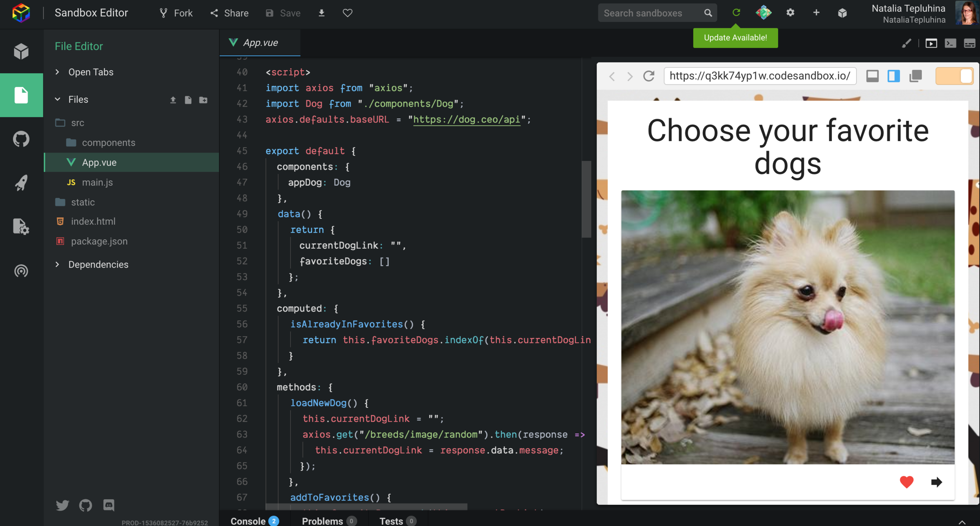The image size is (980, 526).
Task: Open the Console tab
Action: point(248,521)
